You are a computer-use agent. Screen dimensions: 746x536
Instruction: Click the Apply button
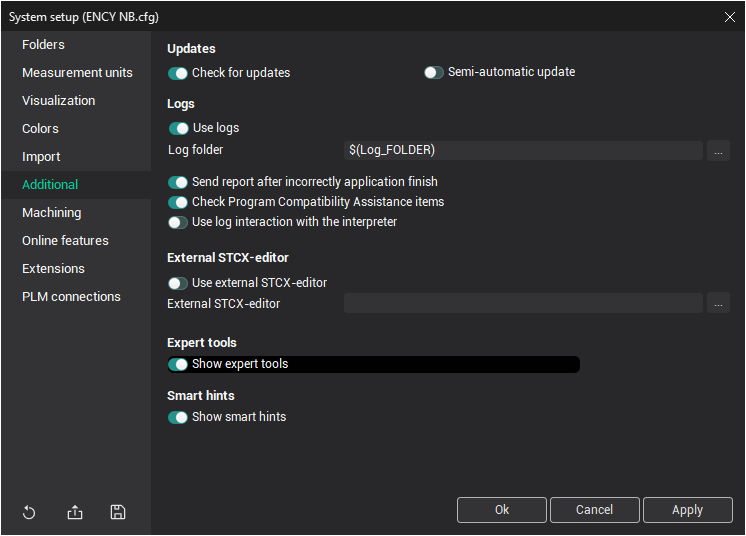point(687,510)
